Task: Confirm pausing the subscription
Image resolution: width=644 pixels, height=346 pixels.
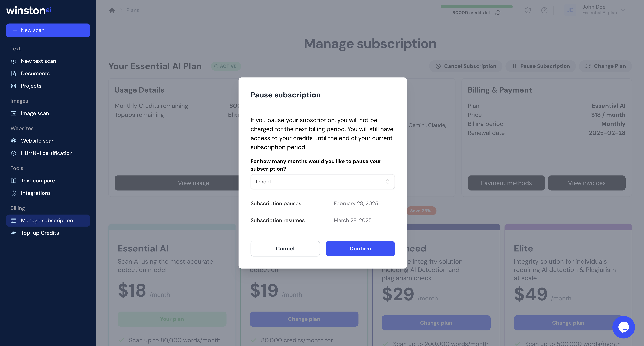Action: coord(360,248)
